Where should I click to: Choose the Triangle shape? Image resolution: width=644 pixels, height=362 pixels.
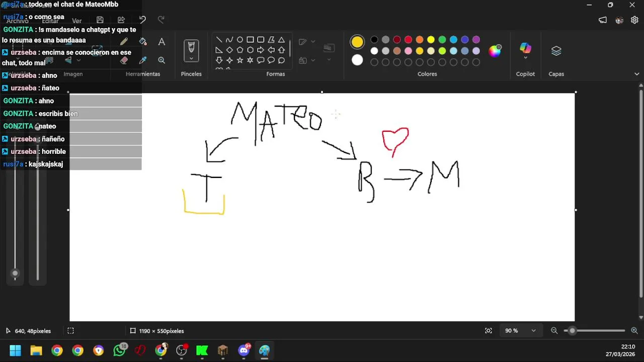click(x=281, y=40)
